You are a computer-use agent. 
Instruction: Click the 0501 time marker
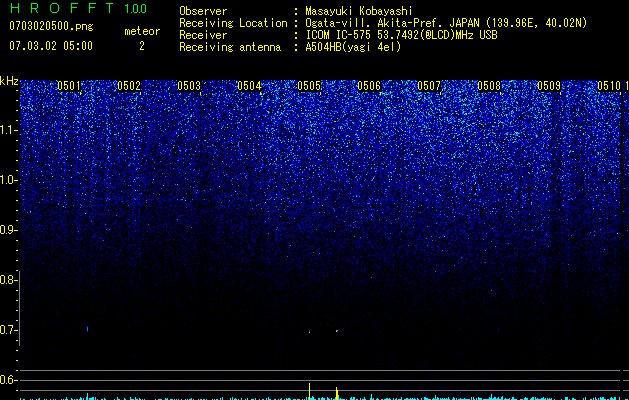69,86
